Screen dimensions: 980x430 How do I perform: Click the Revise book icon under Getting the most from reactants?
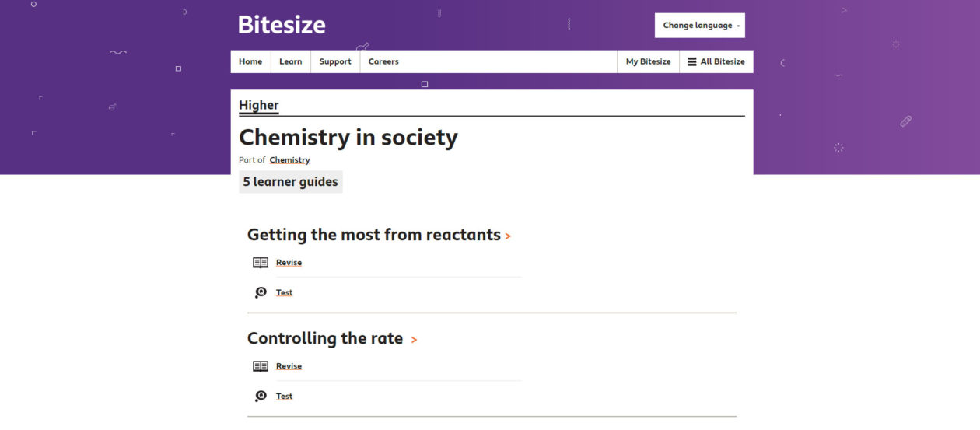point(261,263)
